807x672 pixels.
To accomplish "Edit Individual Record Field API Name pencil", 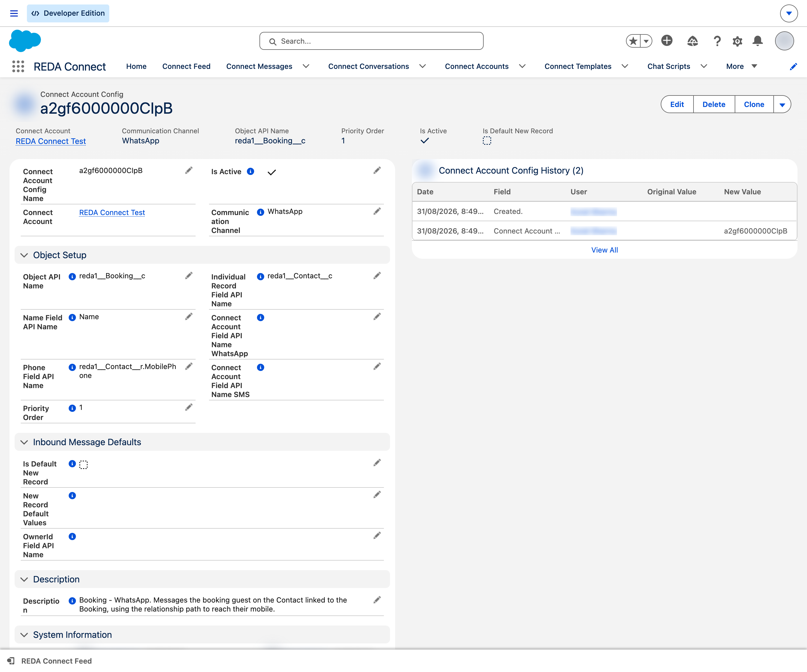I will point(377,276).
